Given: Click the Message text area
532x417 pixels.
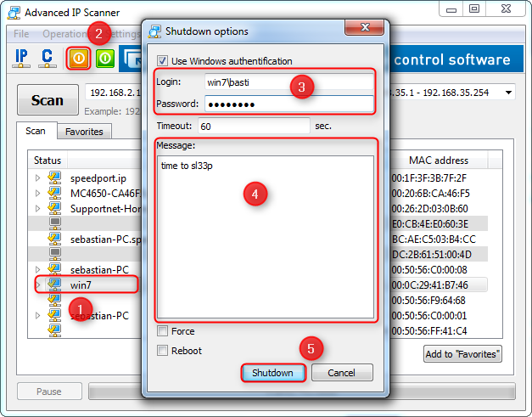Looking at the screenshot, I should coord(266,237).
